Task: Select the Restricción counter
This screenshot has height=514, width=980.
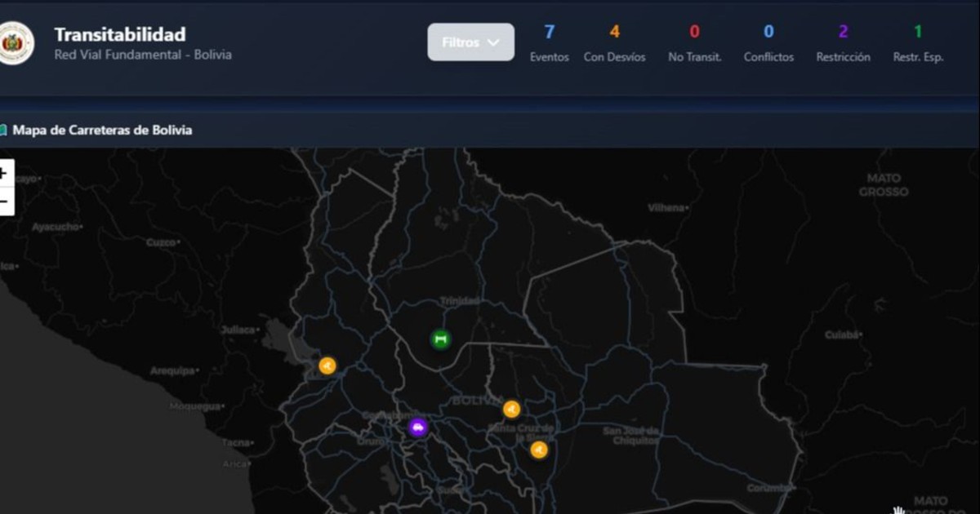Action: pyautogui.click(x=843, y=42)
